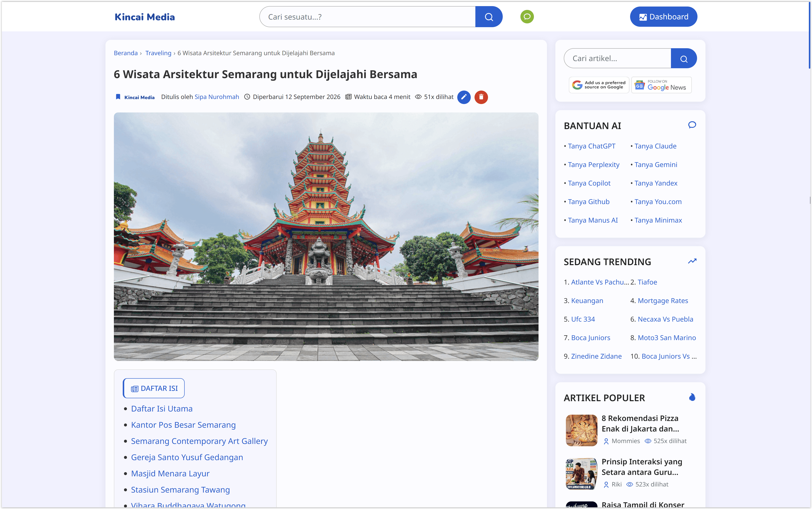Open trending topic Tiafoe
This screenshot has height=509, width=812.
(647, 282)
